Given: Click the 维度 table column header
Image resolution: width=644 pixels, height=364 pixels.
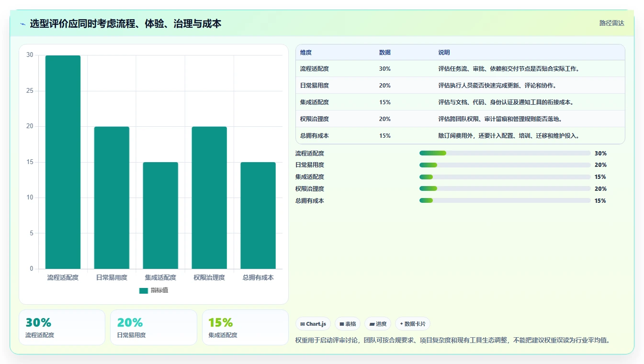Looking at the screenshot, I should point(306,53).
